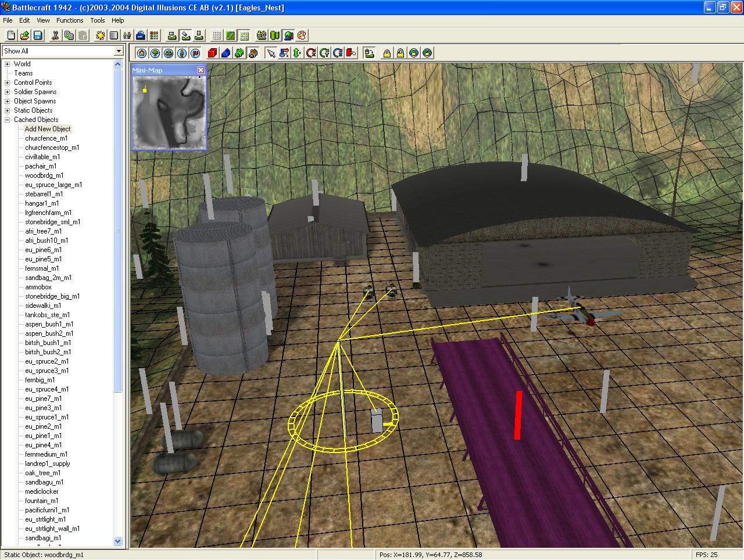Click the paint palette icon
The width and height of the screenshot is (744, 560).
[x=302, y=35]
